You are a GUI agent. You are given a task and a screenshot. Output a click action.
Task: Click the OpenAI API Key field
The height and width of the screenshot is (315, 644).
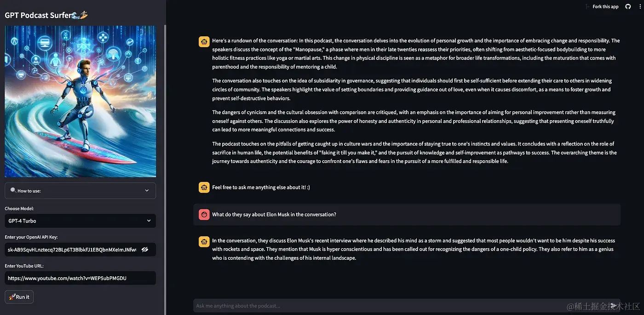click(x=72, y=250)
